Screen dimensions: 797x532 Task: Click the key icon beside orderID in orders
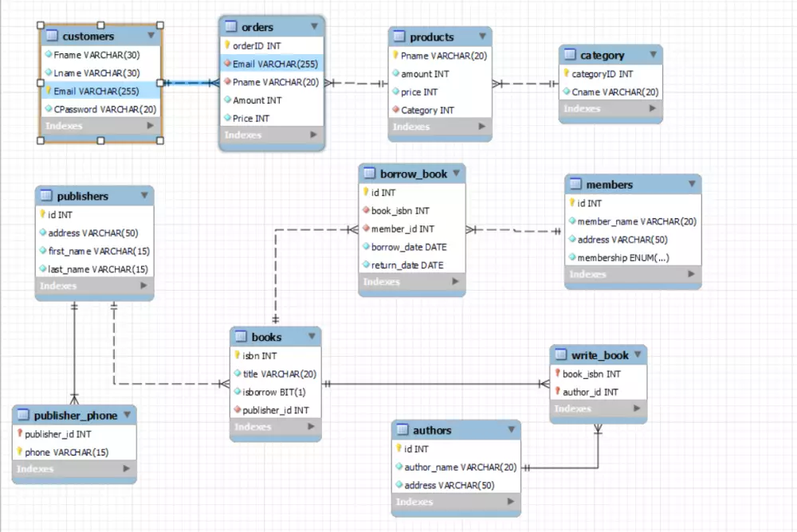click(x=228, y=45)
